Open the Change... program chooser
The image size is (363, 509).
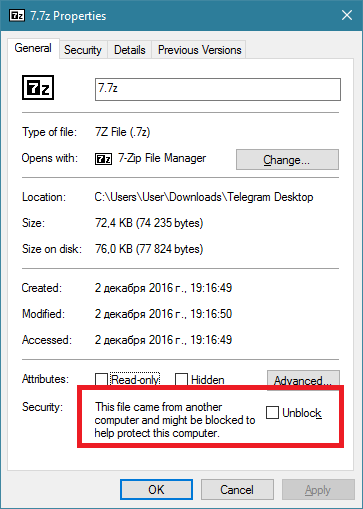point(287,160)
